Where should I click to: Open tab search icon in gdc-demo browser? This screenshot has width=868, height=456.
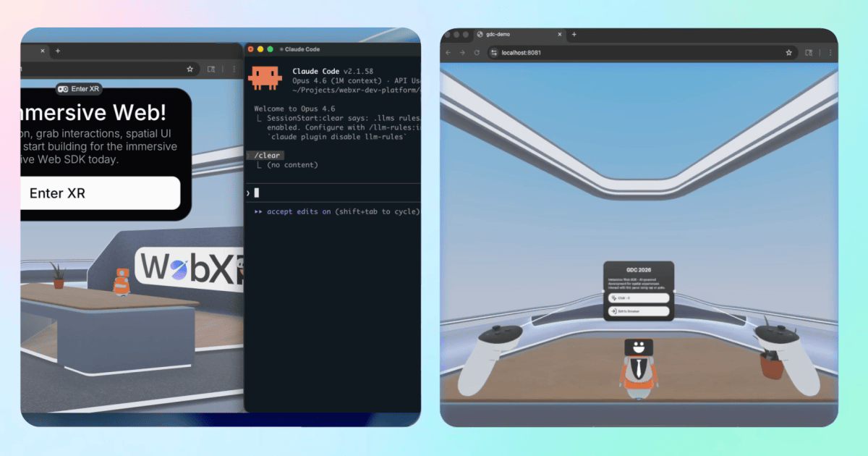[809, 53]
